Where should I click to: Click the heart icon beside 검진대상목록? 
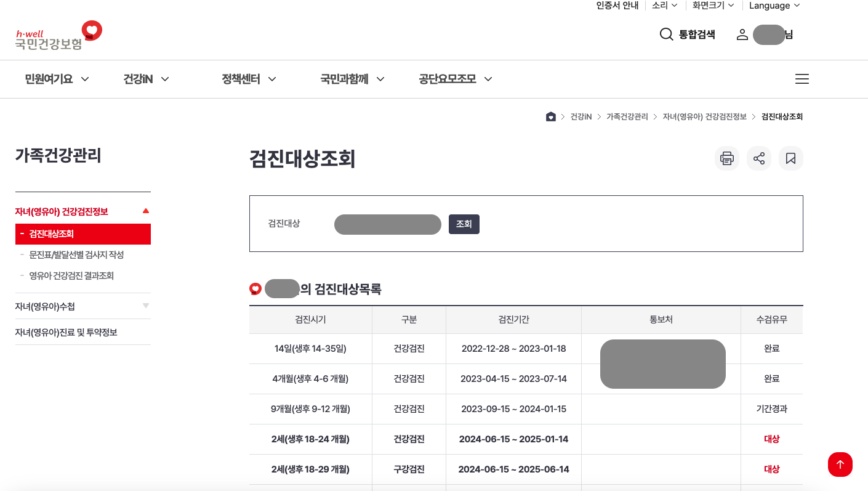click(x=255, y=288)
